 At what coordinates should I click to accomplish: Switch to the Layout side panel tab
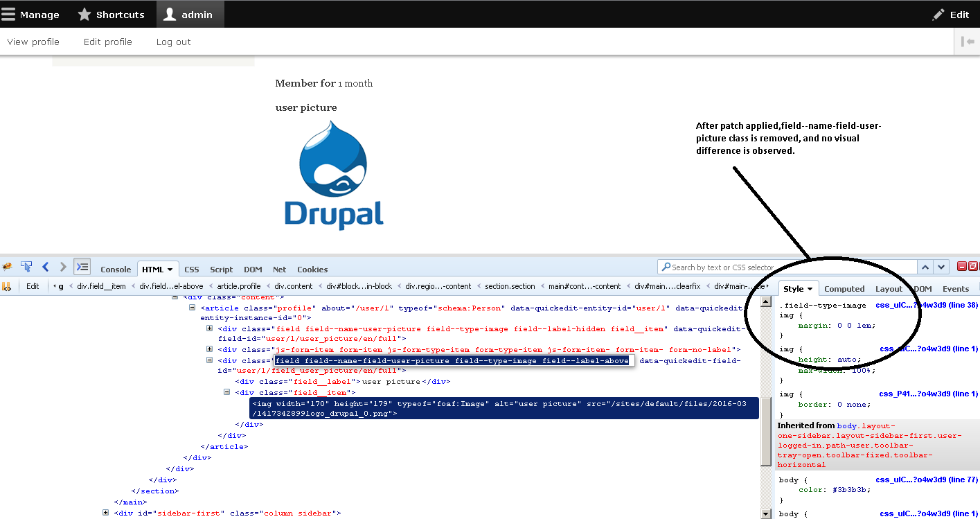coord(889,289)
